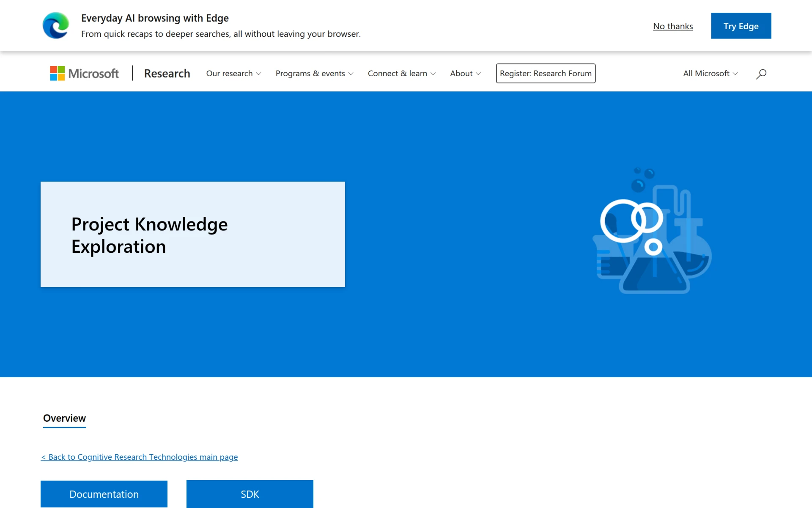Select the Overview tab

[64, 418]
